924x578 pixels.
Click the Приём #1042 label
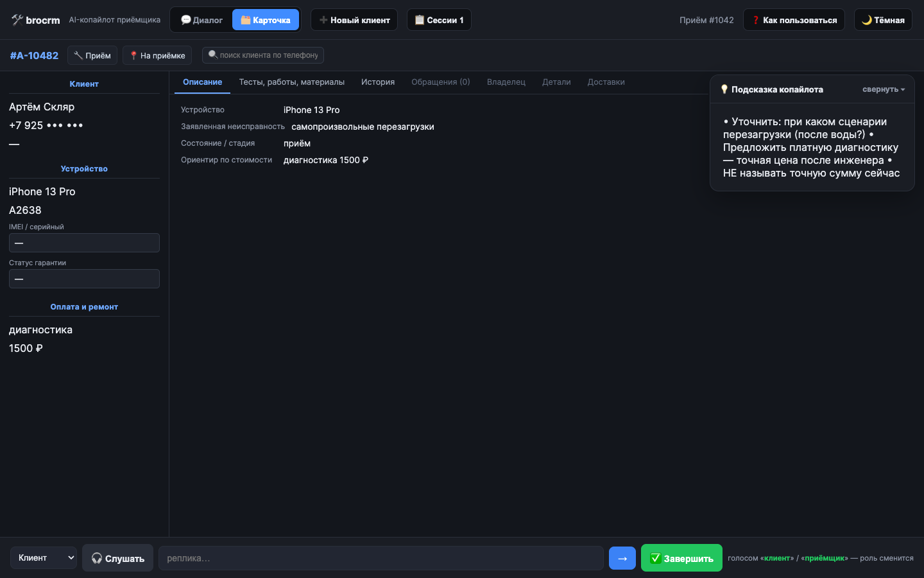[706, 20]
